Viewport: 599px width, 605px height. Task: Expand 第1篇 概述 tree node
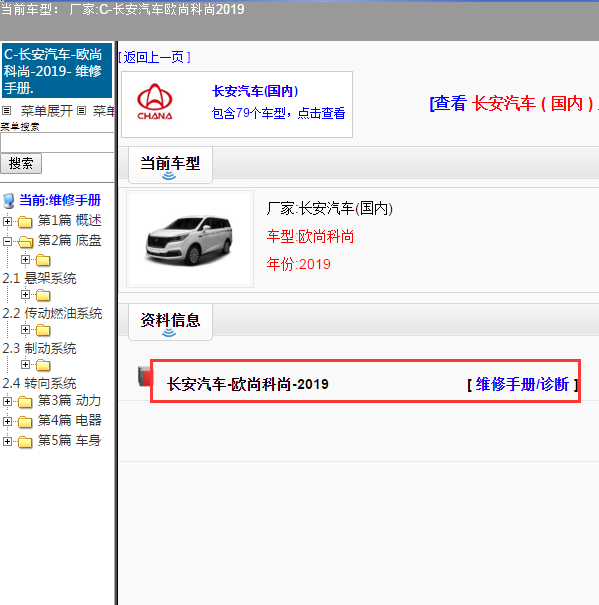[x=7, y=221]
